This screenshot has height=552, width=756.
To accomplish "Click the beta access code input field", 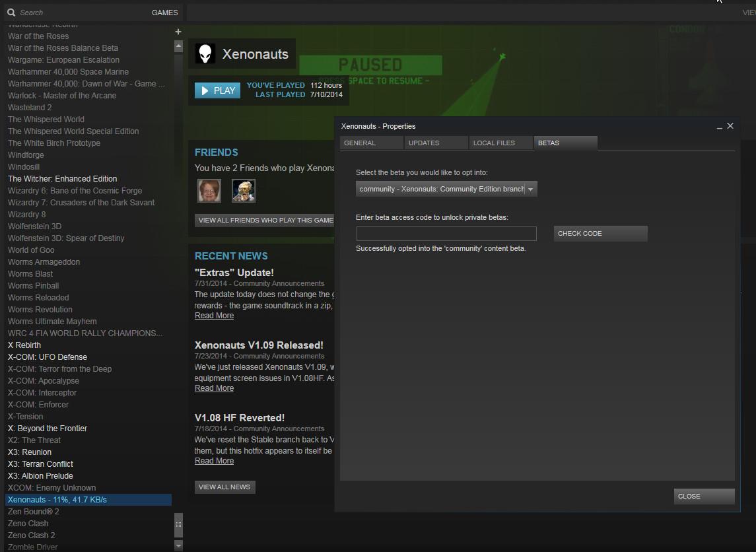I will (446, 233).
